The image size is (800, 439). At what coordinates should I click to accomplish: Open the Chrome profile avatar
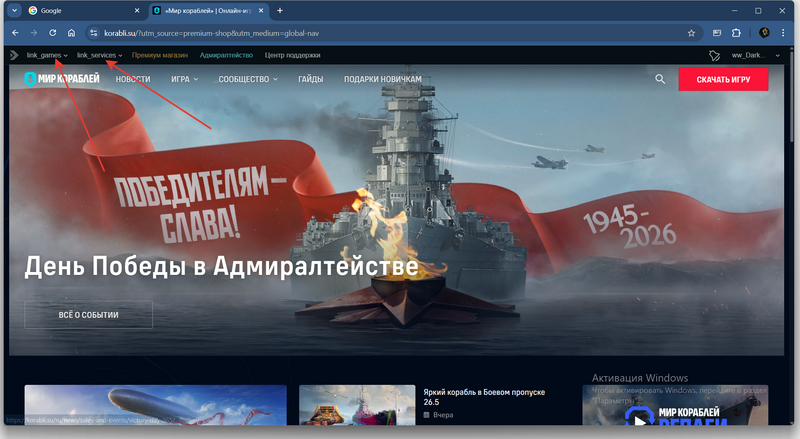coord(764,33)
